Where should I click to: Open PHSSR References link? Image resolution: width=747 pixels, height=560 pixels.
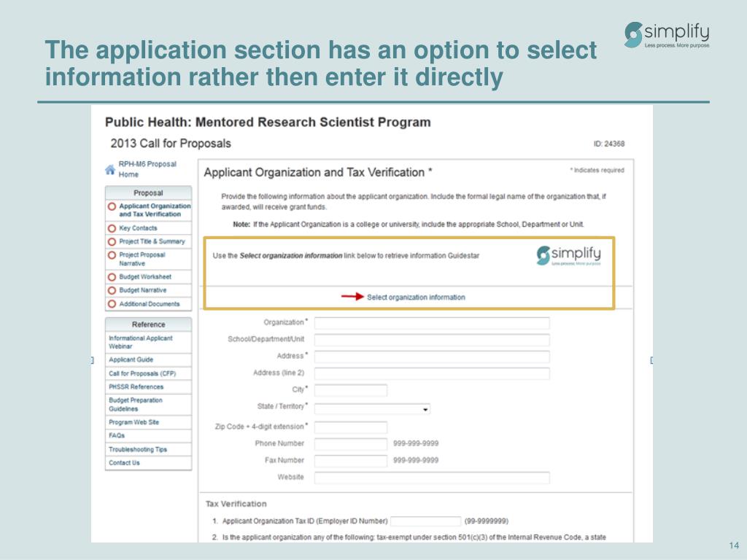click(x=136, y=386)
